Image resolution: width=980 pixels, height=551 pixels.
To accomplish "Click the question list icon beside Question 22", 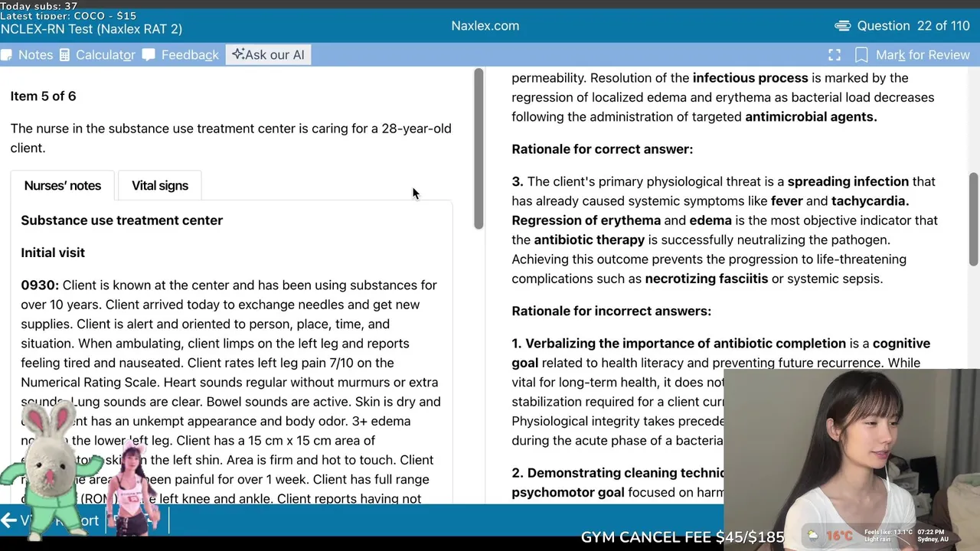I will 842,26.
